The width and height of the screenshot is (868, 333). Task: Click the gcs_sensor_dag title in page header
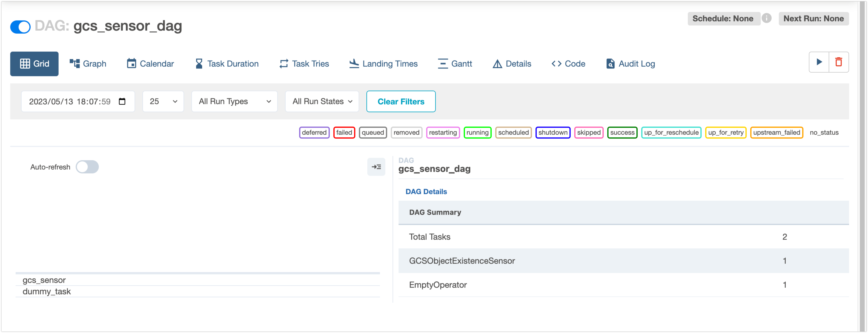127,26
